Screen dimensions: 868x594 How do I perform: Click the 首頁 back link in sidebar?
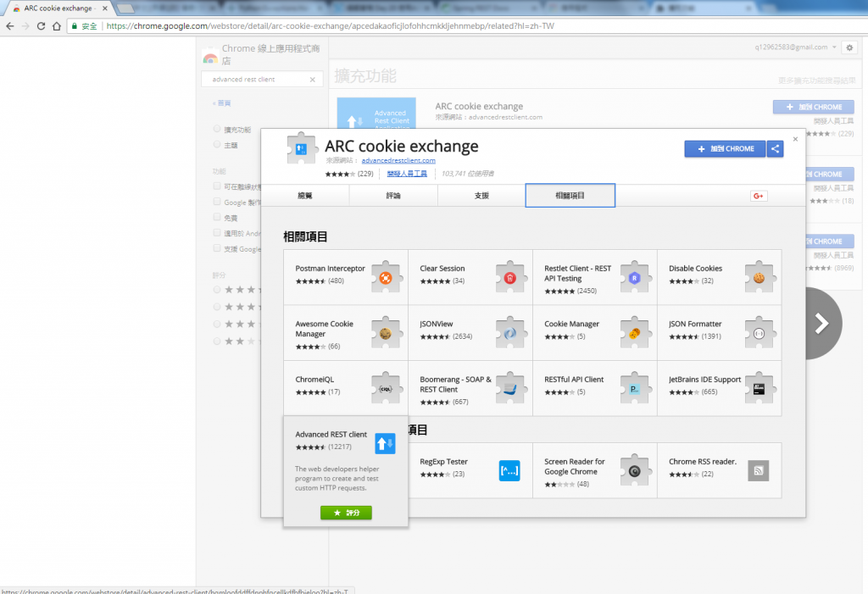click(x=222, y=103)
